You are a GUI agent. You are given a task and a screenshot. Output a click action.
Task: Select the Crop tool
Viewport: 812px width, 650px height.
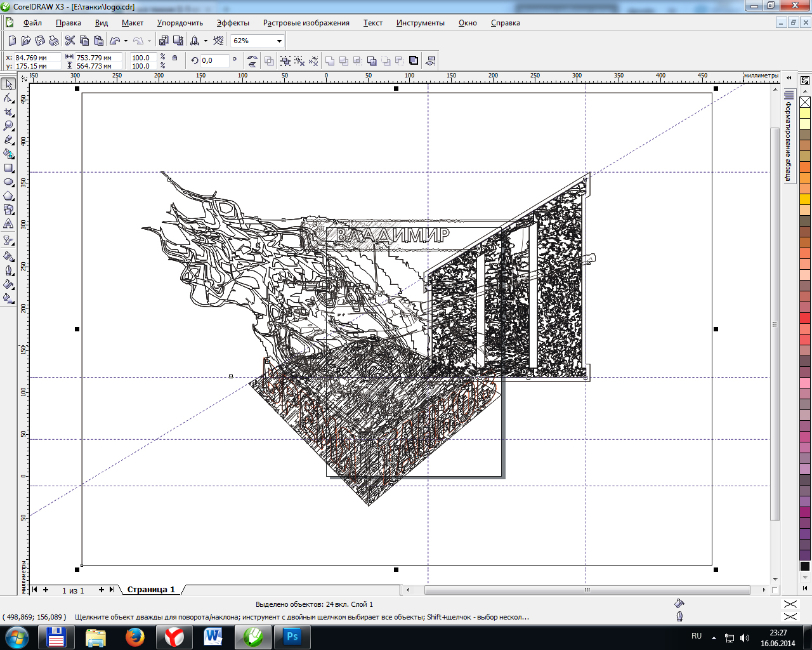coord(8,112)
